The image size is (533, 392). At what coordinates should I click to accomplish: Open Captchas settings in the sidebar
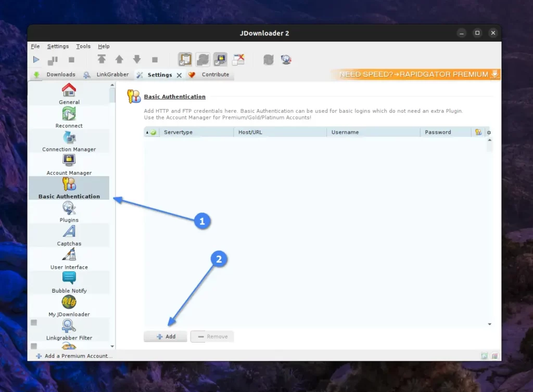69,235
